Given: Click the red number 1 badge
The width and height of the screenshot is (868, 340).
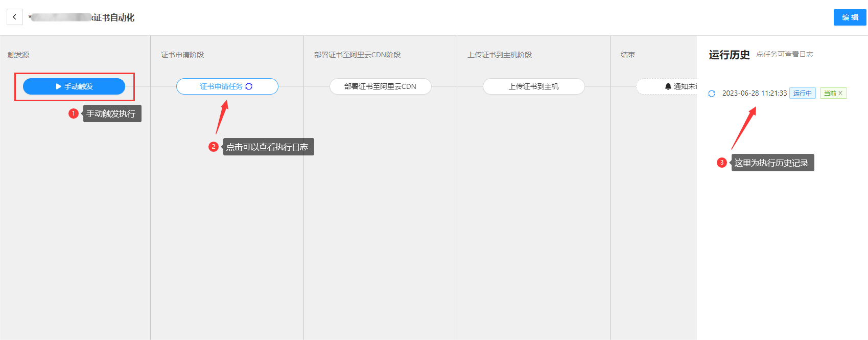Looking at the screenshot, I should pyautogui.click(x=74, y=114).
